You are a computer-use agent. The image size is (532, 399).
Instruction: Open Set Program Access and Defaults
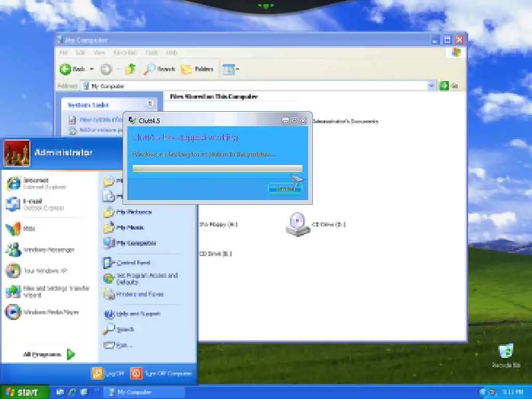[140, 278]
